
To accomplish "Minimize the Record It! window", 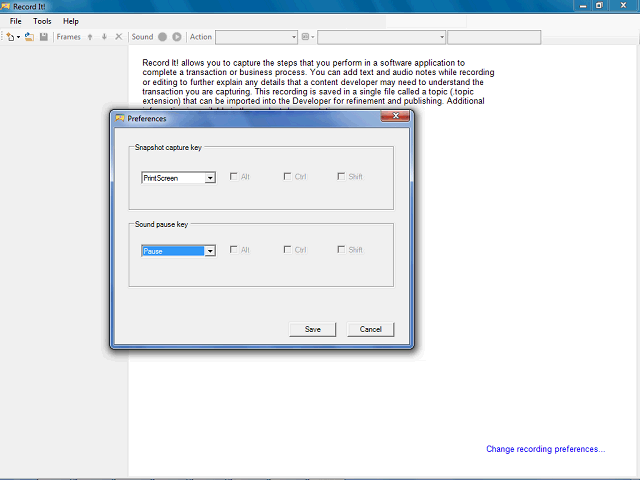I will tap(583, 6).
